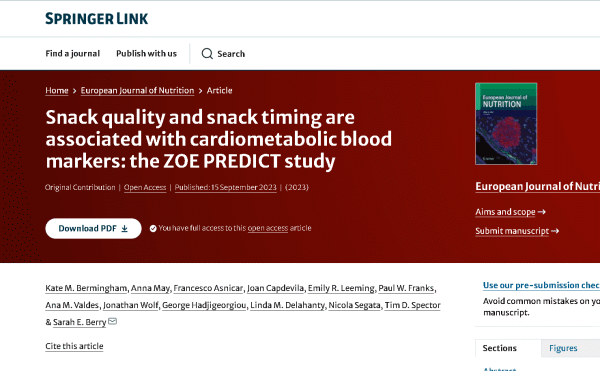Open the pre-submission checklist link
This screenshot has width=600, height=371.
click(x=541, y=285)
